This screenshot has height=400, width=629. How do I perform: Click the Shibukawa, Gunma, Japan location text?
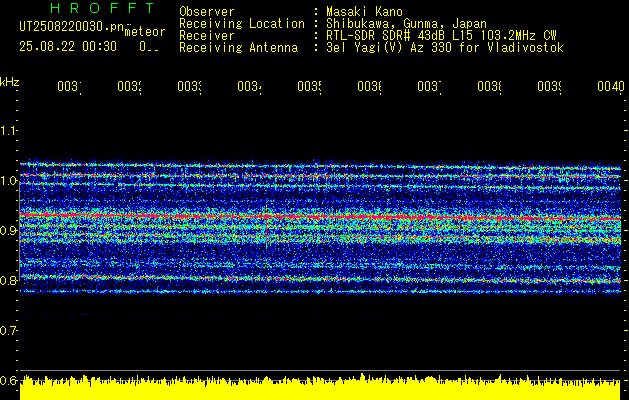406,24
